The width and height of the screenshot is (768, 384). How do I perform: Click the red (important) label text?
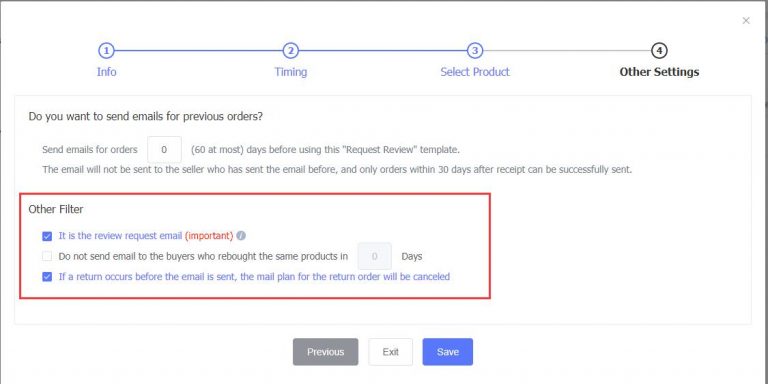pos(209,236)
